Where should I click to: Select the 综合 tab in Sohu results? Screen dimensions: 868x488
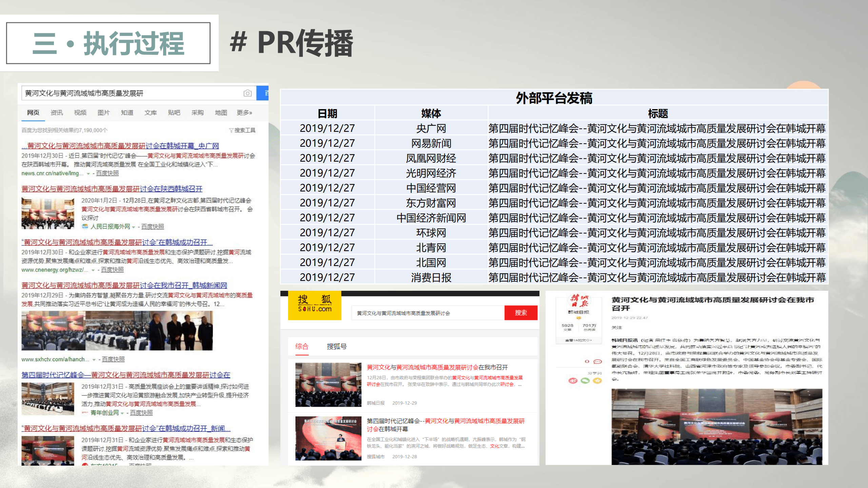pos(301,346)
